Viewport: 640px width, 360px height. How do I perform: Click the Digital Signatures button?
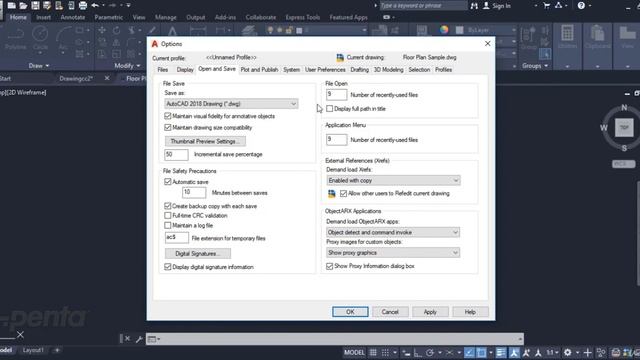198,253
